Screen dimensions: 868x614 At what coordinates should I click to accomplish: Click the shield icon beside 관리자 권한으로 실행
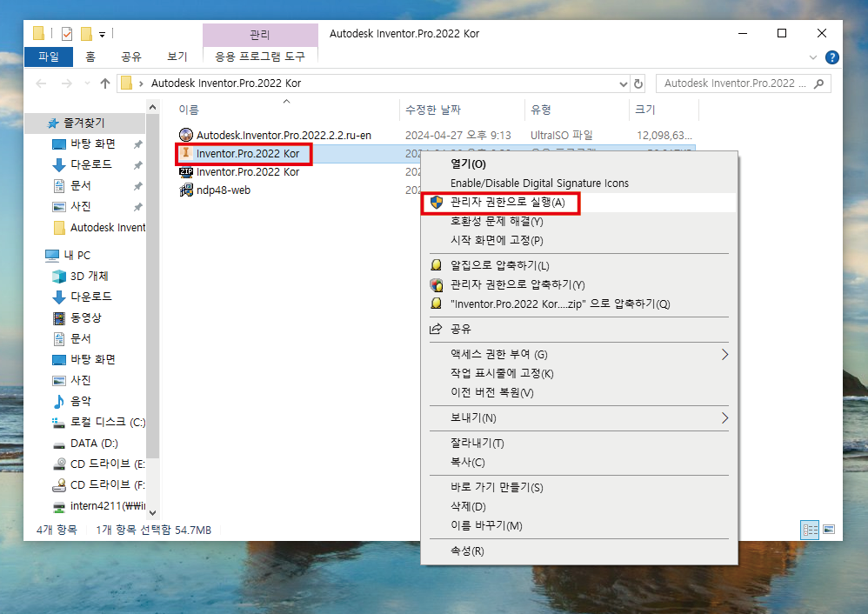[x=437, y=202]
